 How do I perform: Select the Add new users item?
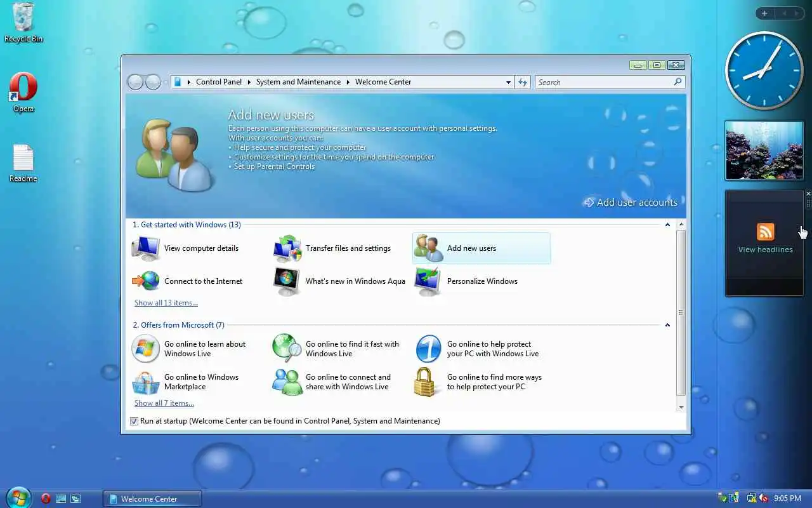(481, 248)
